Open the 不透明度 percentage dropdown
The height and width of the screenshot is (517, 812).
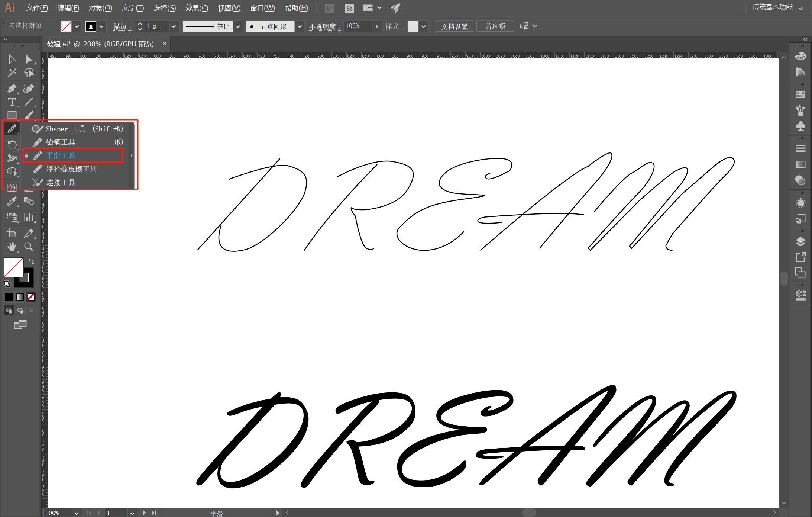click(377, 26)
